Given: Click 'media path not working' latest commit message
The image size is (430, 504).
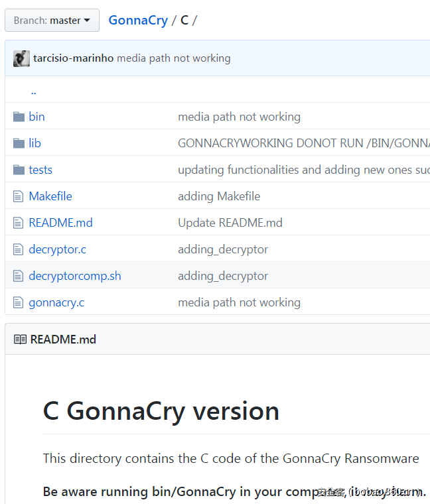Looking at the screenshot, I should (174, 58).
